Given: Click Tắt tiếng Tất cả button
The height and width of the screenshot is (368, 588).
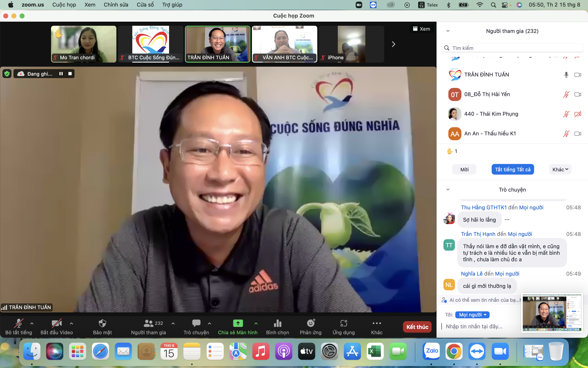Looking at the screenshot, I should 513,169.
